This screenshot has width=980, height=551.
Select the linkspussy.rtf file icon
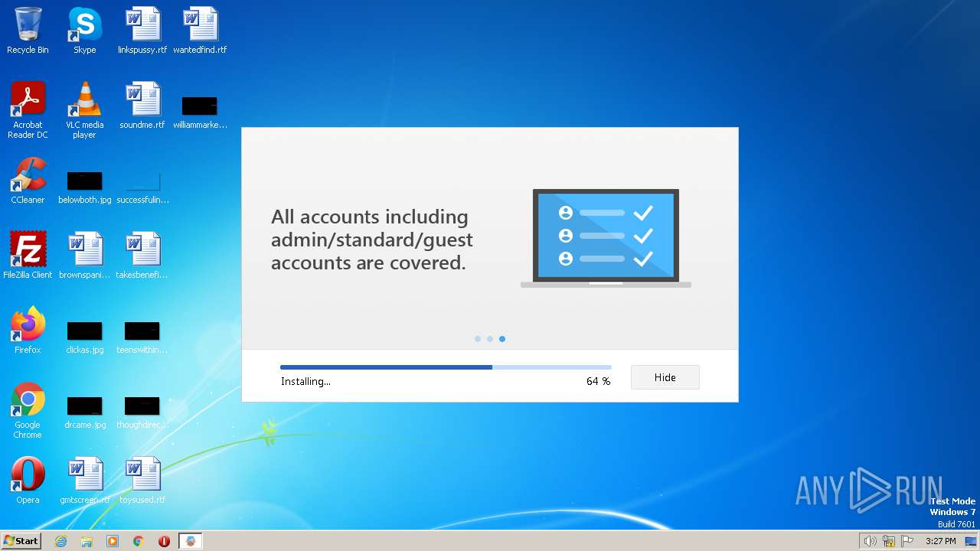(142, 31)
